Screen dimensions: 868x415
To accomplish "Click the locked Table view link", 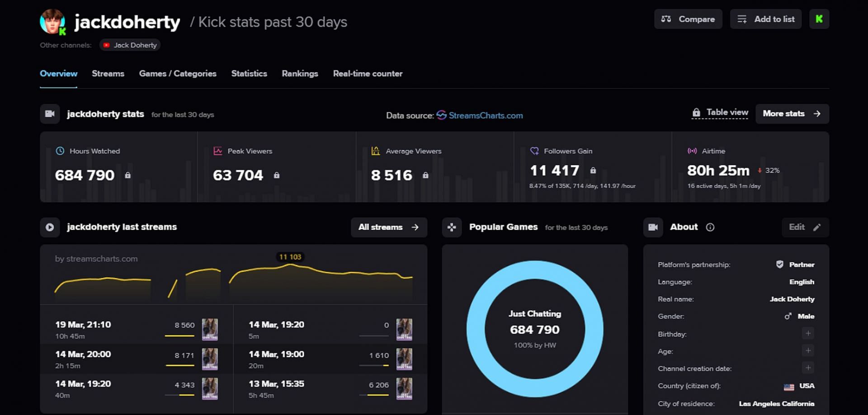I will click(x=720, y=112).
